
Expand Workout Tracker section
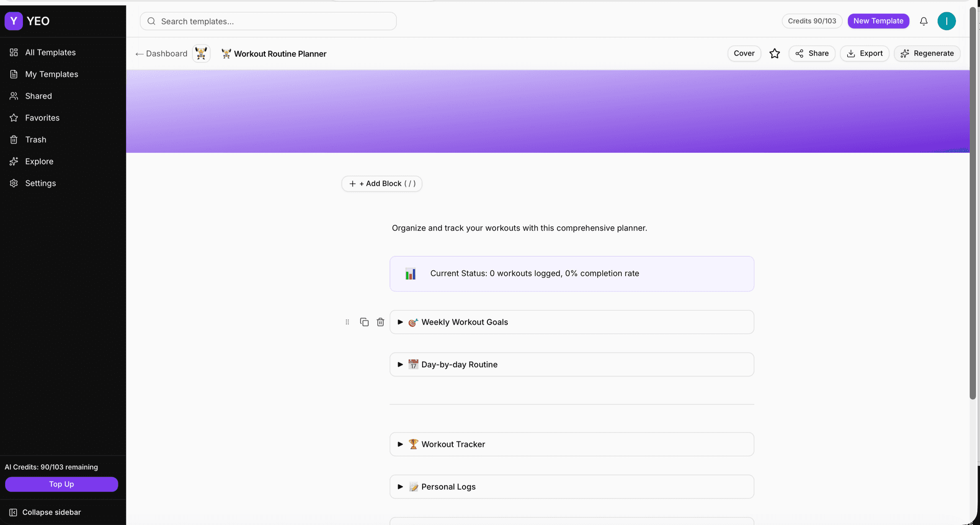coord(400,444)
